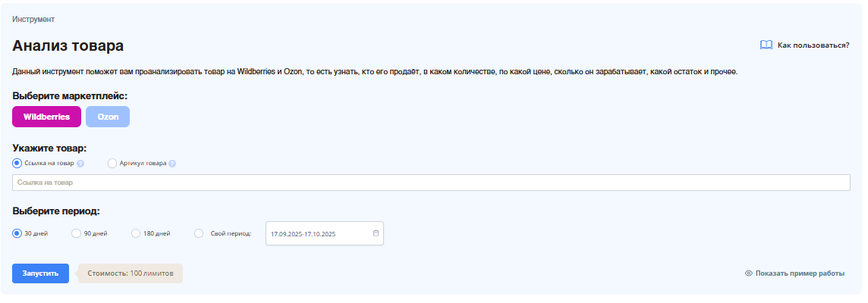
Task: Click the Стоимость: 100 лимитов badge
Action: click(x=130, y=273)
